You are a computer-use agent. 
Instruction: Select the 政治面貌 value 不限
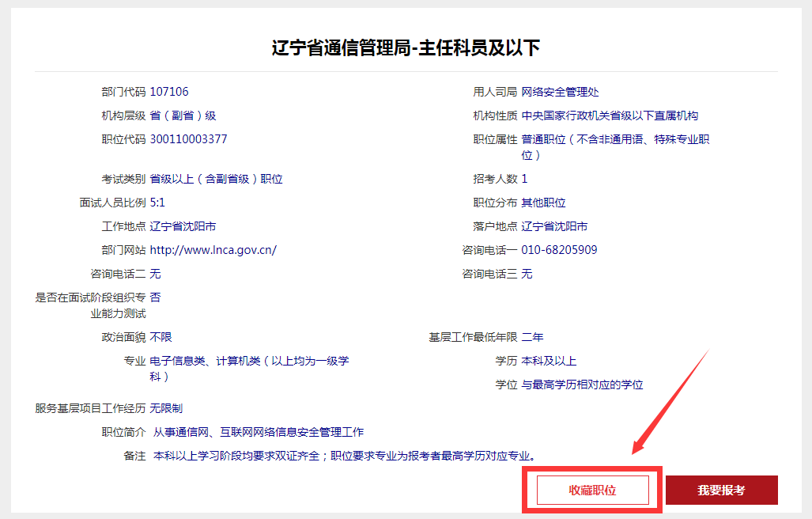(x=161, y=337)
